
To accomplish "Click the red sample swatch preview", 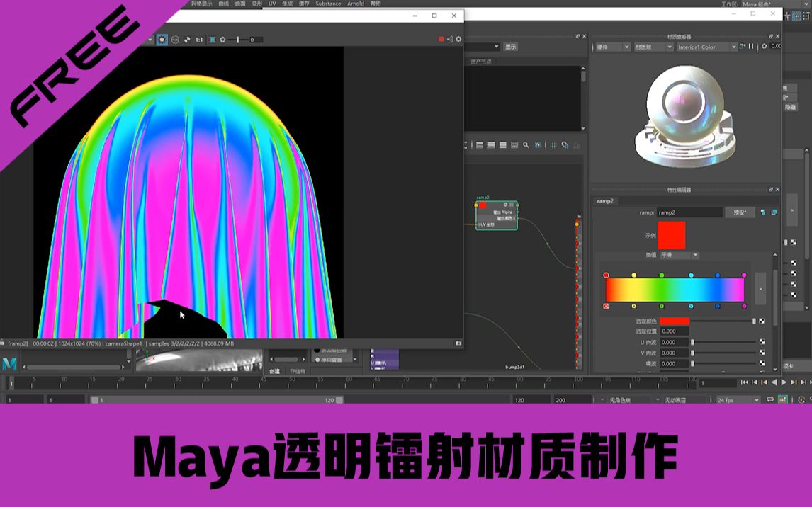I will (x=671, y=235).
